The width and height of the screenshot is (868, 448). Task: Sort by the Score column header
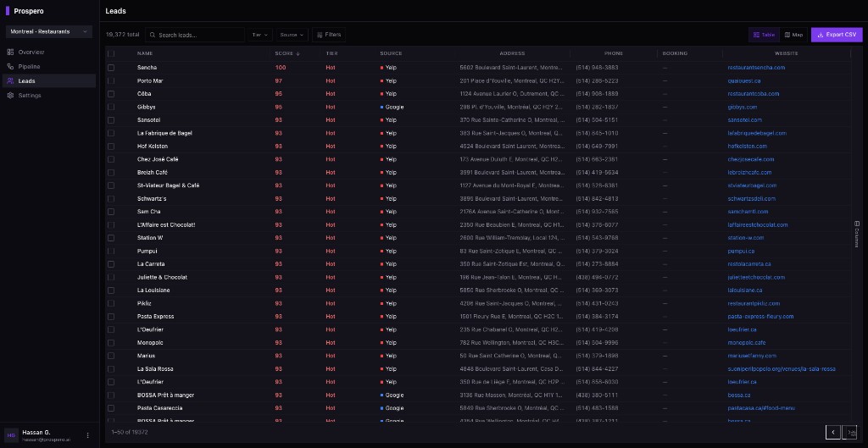click(x=287, y=53)
